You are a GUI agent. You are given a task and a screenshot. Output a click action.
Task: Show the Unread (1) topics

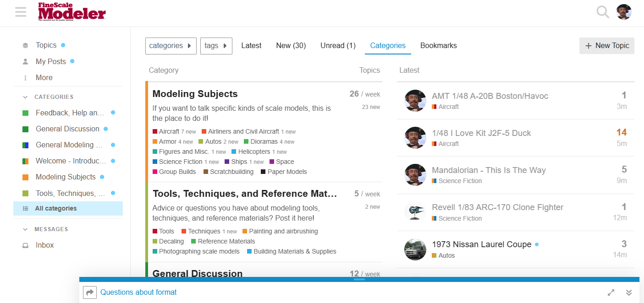click(338, 46)
